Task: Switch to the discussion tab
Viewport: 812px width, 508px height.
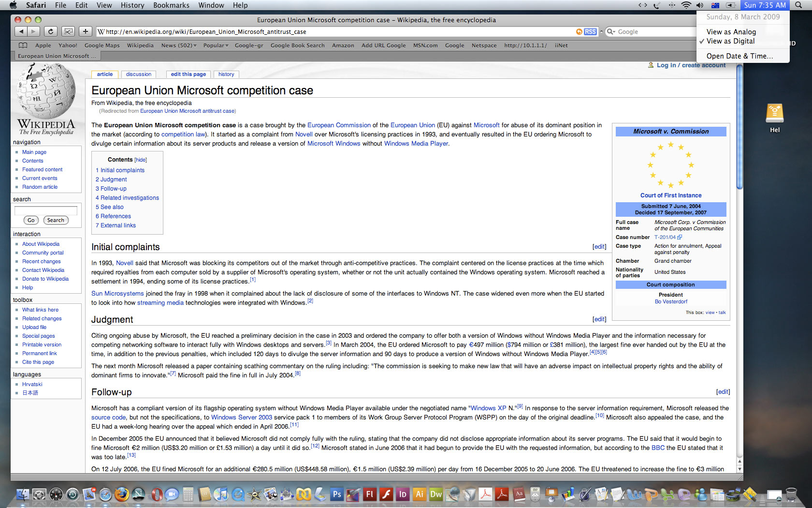Action: pyautogui.click(x=139, y=75)
